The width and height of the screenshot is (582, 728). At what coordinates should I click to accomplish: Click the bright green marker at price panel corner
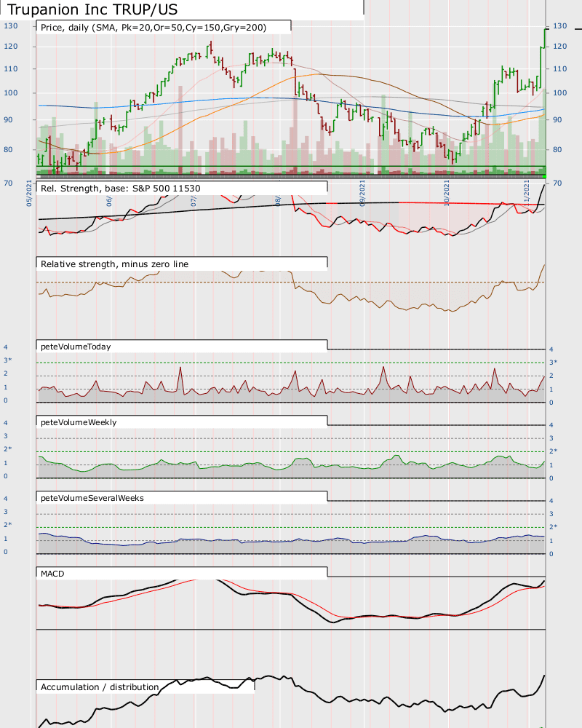pyautogui.click(x=544, y=176)
